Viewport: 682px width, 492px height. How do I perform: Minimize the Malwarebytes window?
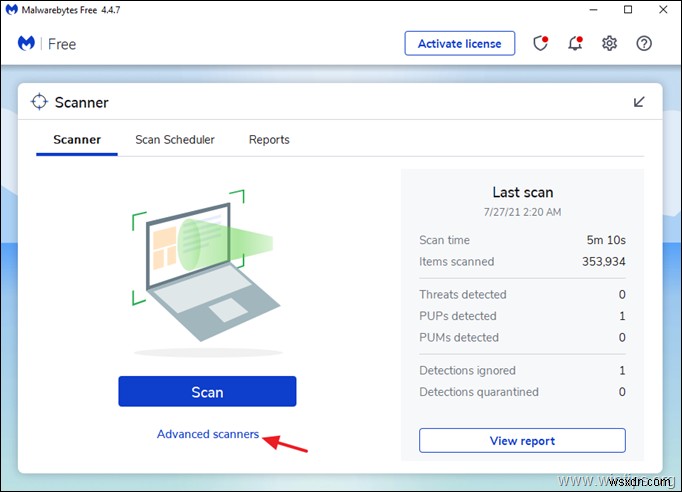click(x=594, y=10)
